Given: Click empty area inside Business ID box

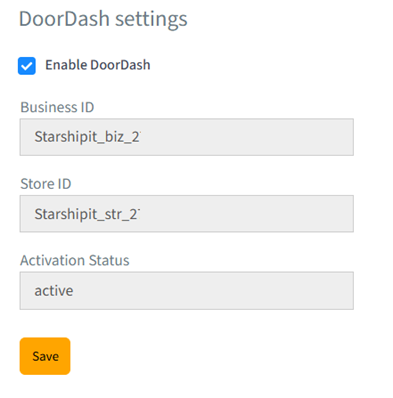Looking at the screenshot, I should 247,137.
